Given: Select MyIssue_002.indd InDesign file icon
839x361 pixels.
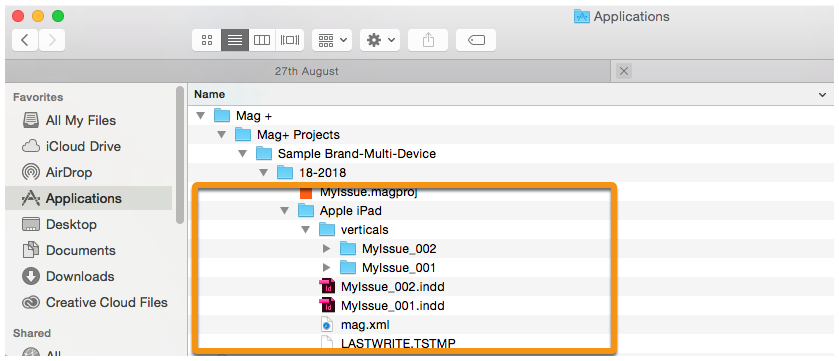Looking at the screenshot, I should click(x=327, y=287).
